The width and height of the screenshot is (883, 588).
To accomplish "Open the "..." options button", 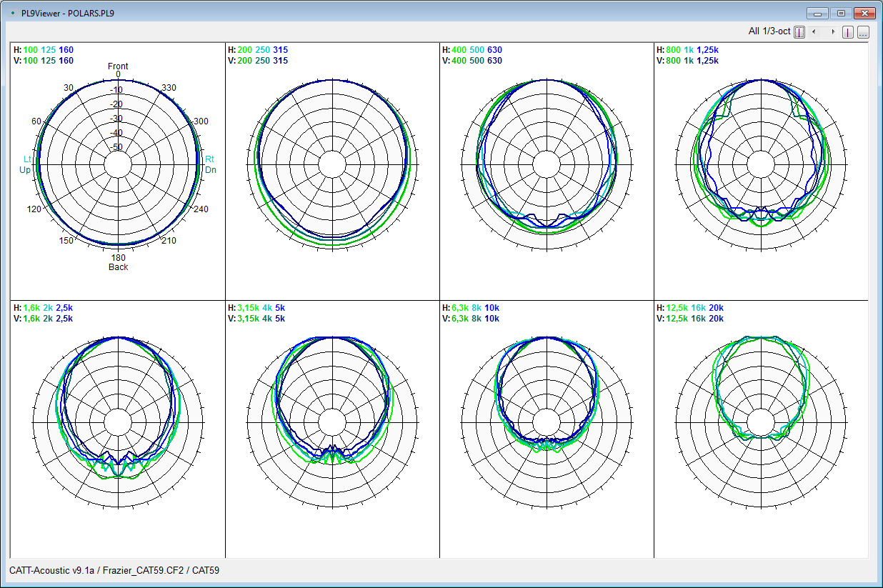I will [x=863, y=32].
